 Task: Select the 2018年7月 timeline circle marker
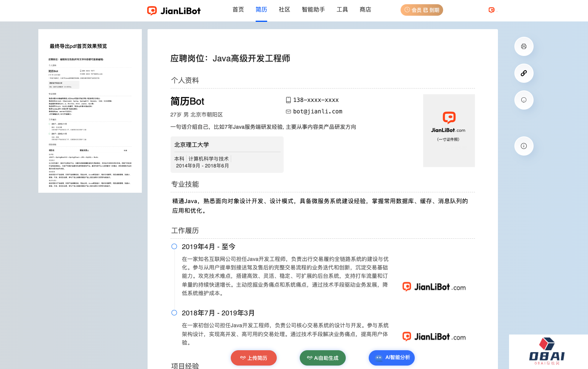tap(174, 313)
